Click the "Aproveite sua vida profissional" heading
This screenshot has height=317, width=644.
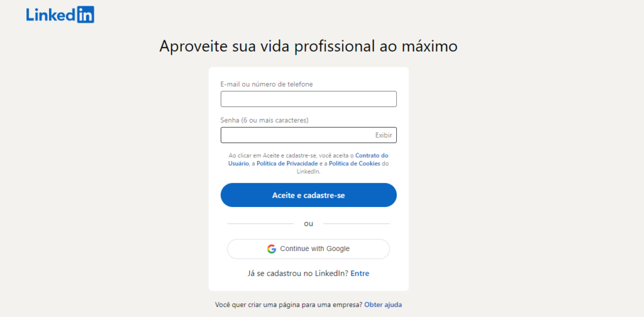308,46
